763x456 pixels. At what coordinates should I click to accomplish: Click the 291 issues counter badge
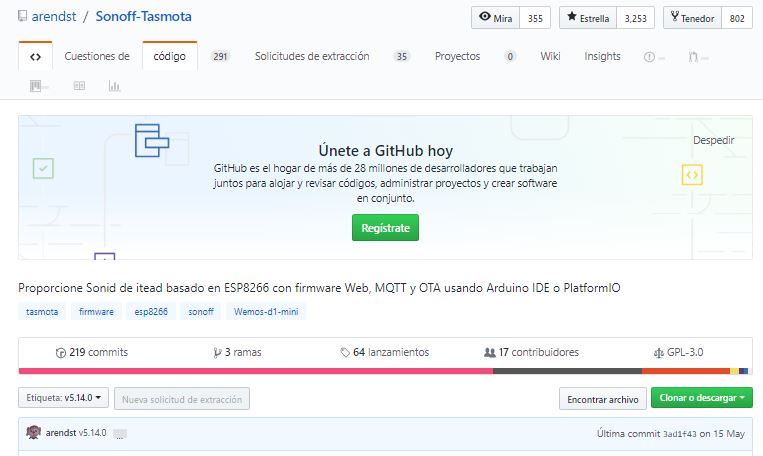coord(220,56)
